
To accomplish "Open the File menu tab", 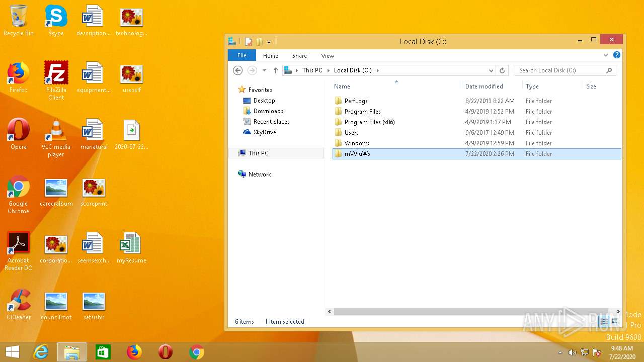I will pos(242,55).
